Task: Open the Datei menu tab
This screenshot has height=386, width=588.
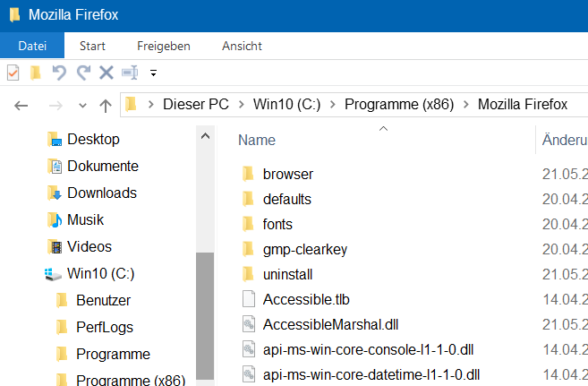Action: 32,46
